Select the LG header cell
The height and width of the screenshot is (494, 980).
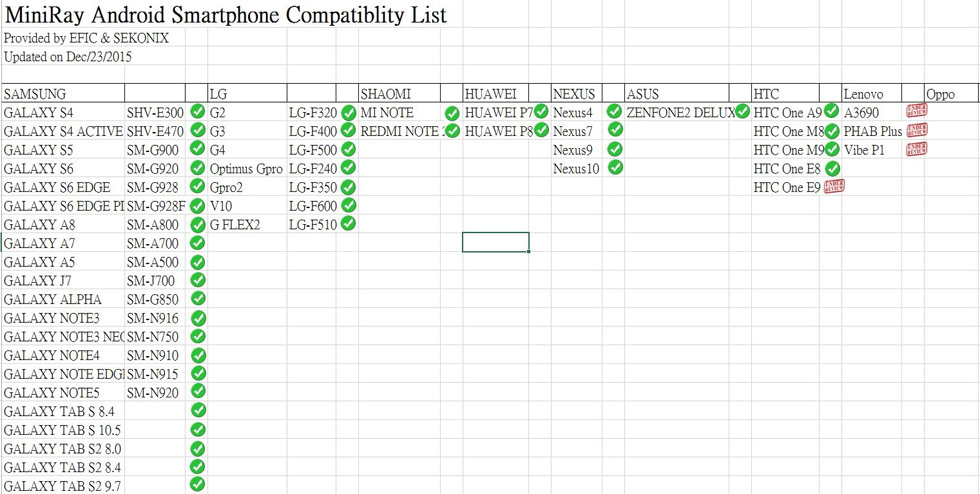(x=247, y=94)
